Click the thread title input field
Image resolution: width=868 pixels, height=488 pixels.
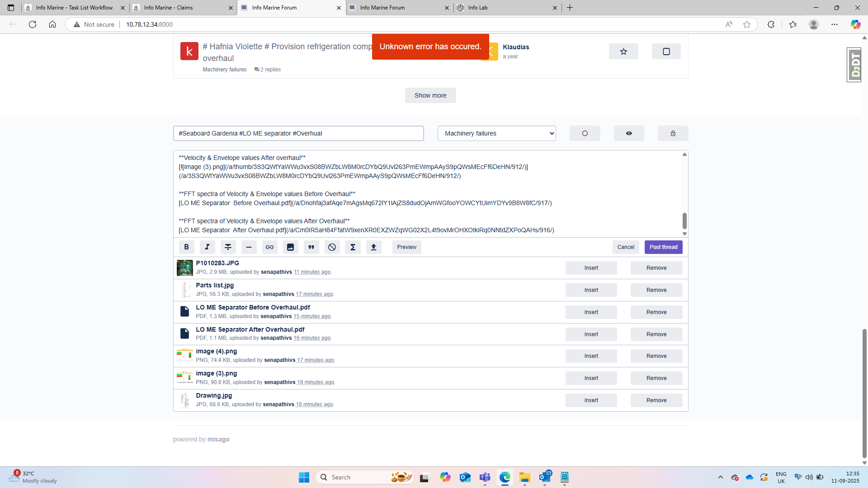298,133
